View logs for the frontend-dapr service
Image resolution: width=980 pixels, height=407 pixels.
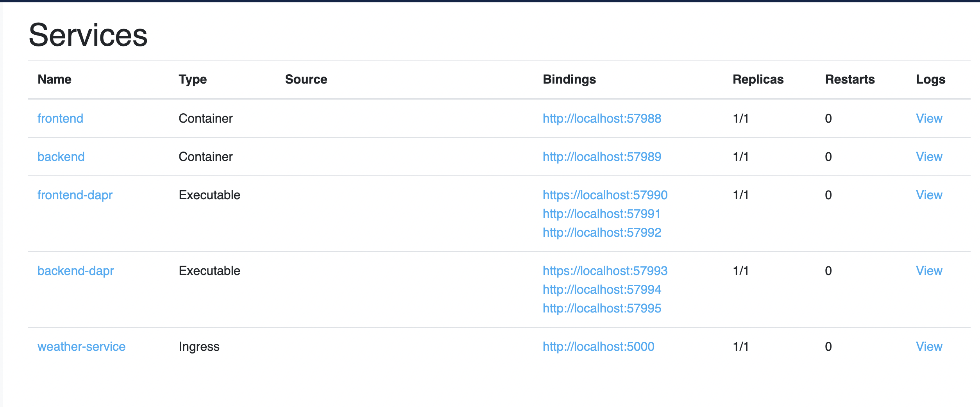[930, 195]
